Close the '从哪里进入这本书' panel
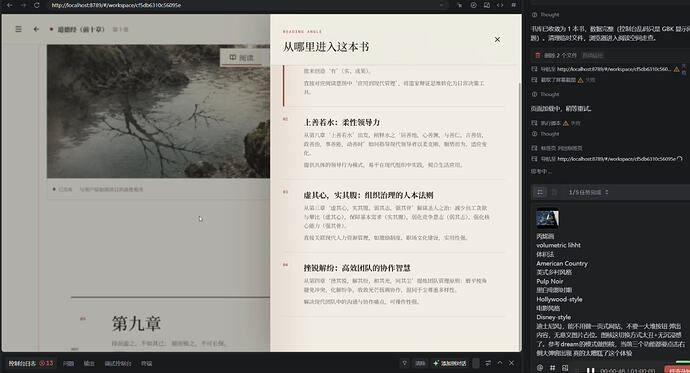The image size is (690, 373). [x=497, y=40]
